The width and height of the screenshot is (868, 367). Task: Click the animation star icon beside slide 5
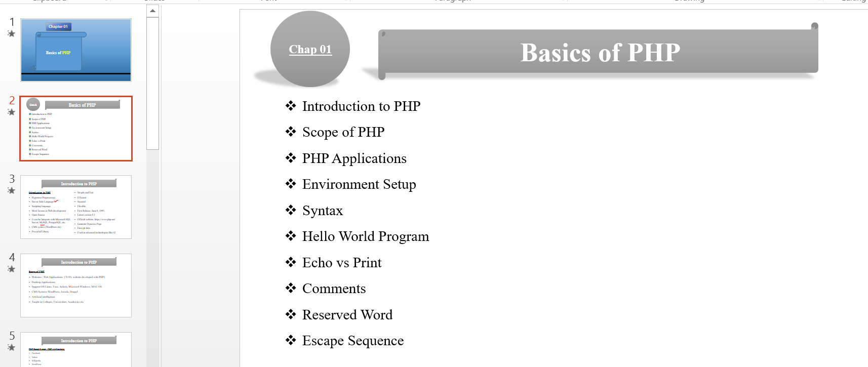point(11,348)
